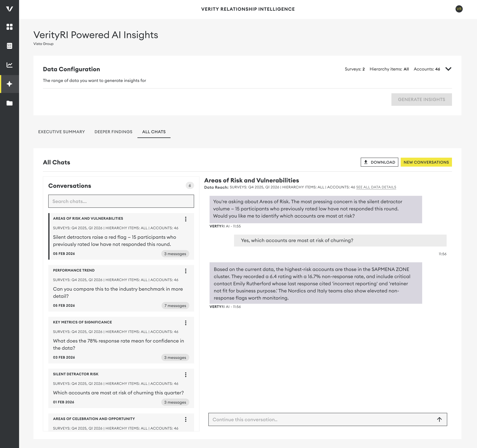This screenshot has width=477, height=448.
Task: Open the dashboard grid icon in sidebar
Action: [9, 27]
